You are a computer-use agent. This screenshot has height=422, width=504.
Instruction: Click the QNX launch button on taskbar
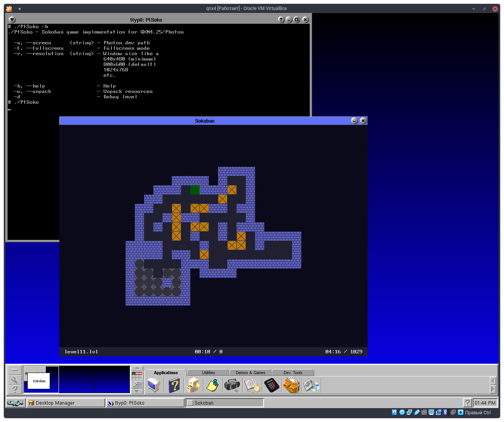16,403
